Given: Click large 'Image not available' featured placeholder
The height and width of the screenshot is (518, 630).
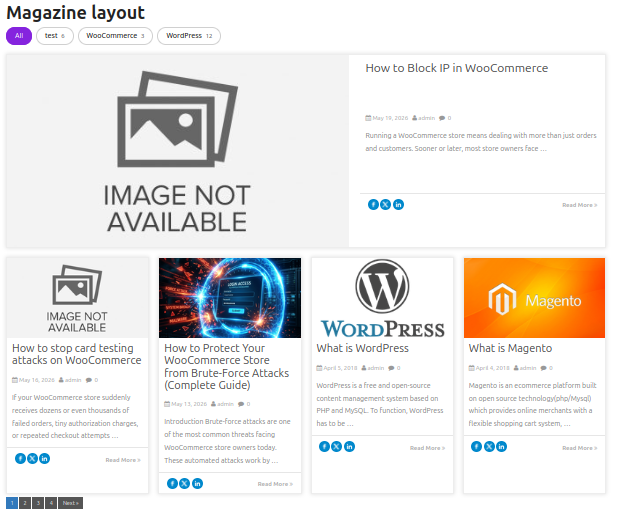Looking at the screenshot, I should tap(178, 151).
